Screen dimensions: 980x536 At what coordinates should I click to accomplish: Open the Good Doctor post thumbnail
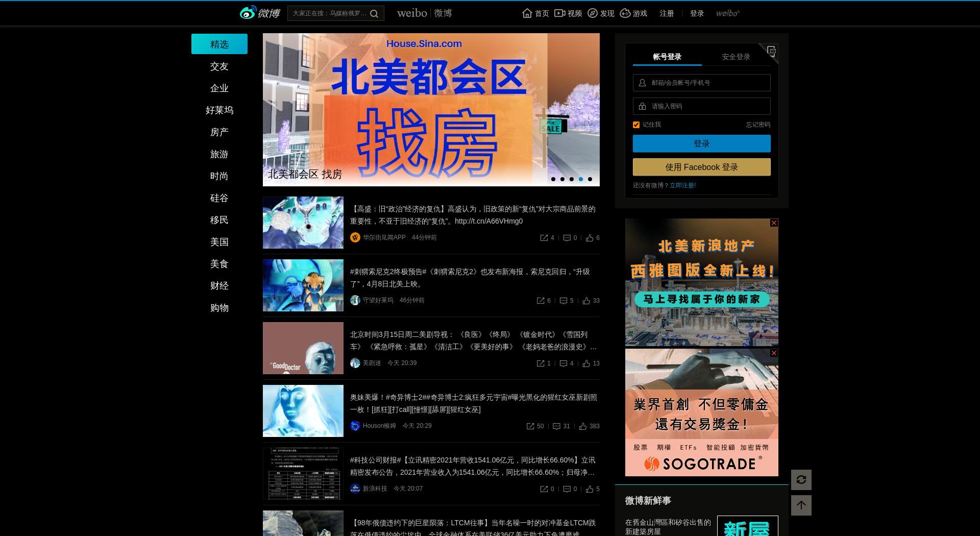point(303,348)
